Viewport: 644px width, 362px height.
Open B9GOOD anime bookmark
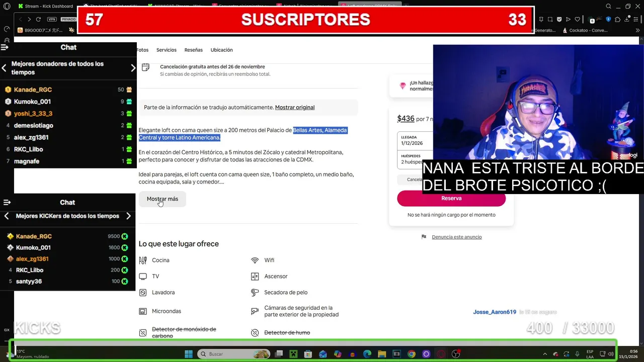coord(40,30)
